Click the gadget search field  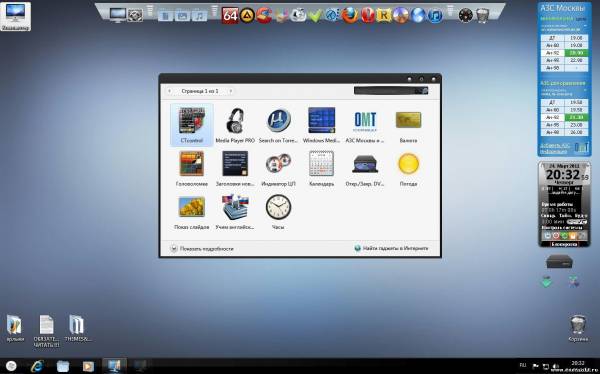[390, 91]
